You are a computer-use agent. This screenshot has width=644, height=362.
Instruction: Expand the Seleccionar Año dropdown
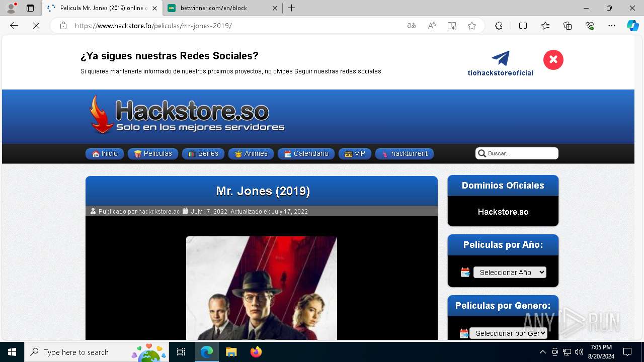(510, 272)
